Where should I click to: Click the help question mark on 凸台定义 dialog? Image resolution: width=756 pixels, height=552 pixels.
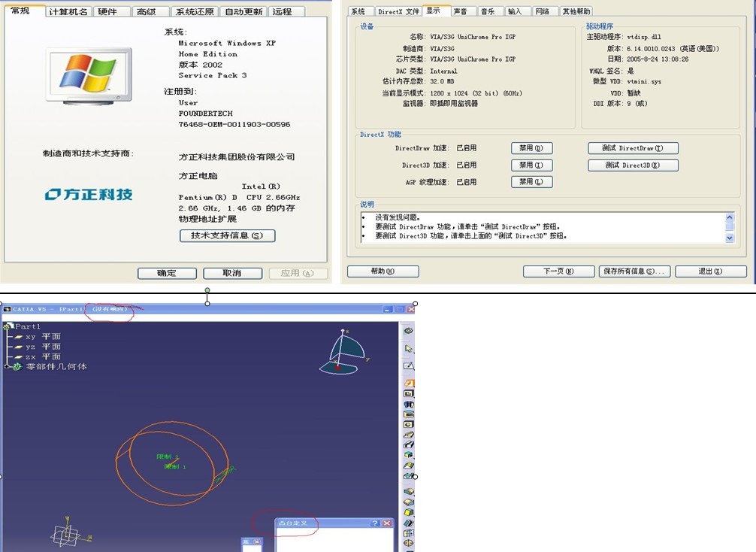click(x=375, y=523)
